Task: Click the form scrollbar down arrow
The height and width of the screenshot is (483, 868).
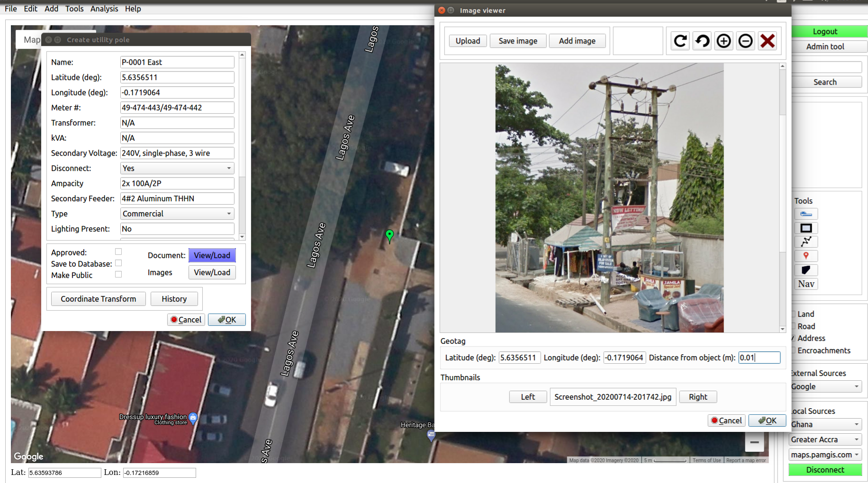Action: [x=242, y=236]
